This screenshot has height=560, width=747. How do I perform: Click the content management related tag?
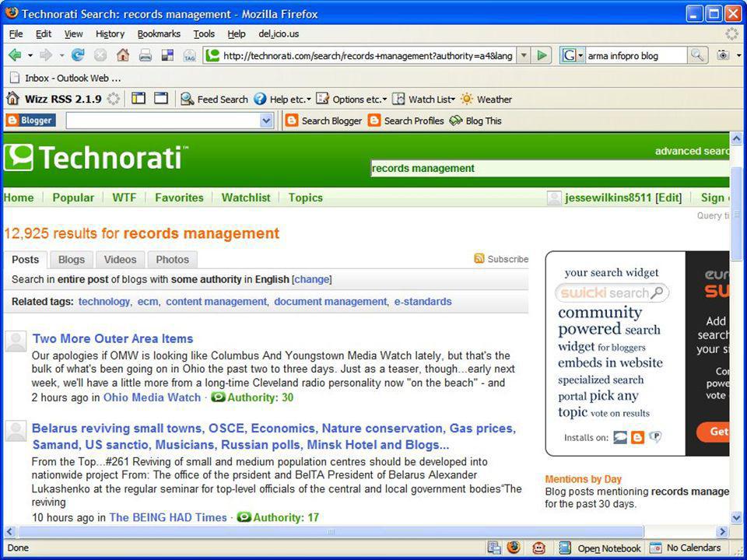pos(216,302)
